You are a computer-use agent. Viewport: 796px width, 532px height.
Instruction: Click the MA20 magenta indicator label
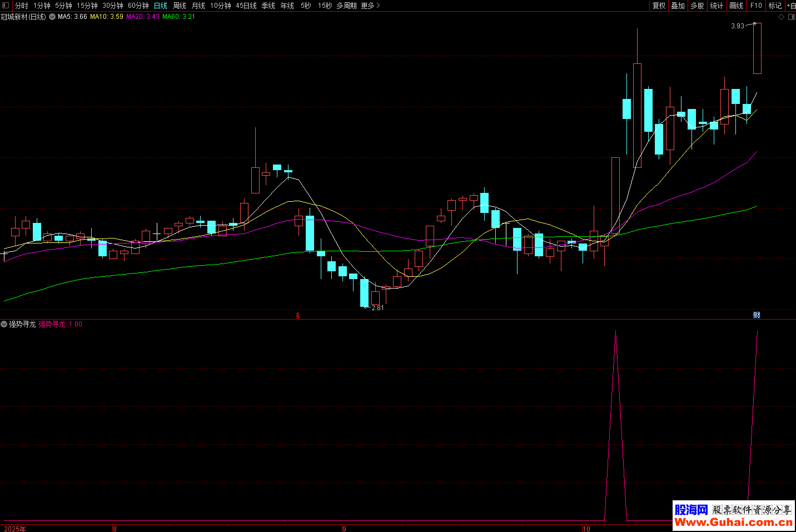[142, 17]
